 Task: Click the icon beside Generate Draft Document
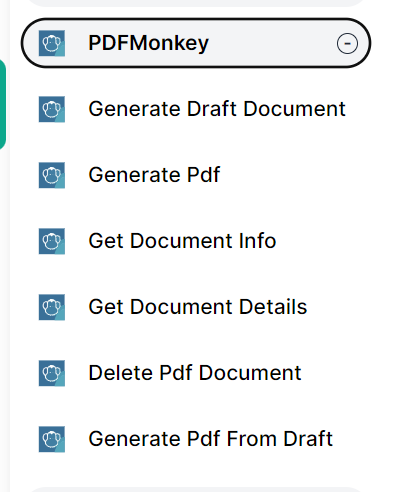[52, 109]
